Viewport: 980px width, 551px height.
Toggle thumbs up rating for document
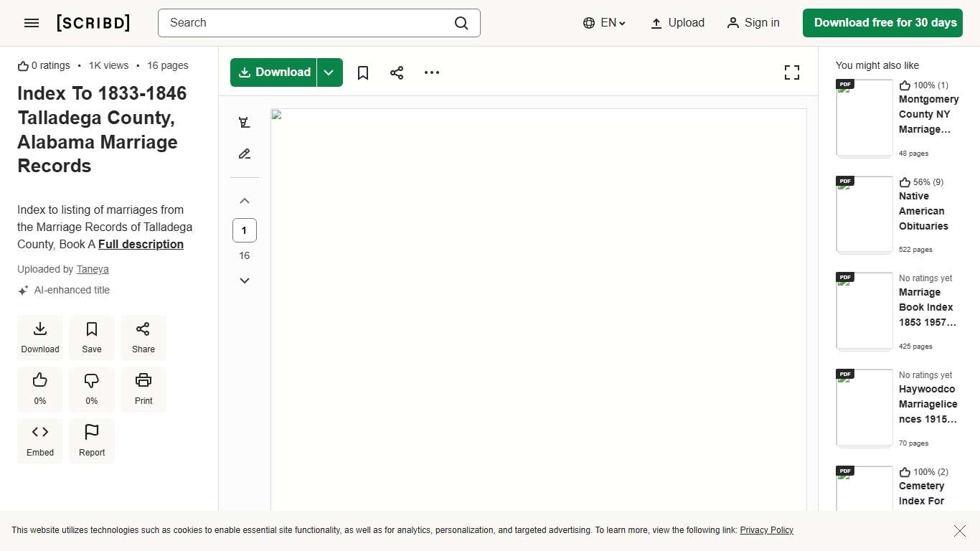pyautogui.click(x=40, y=389)
